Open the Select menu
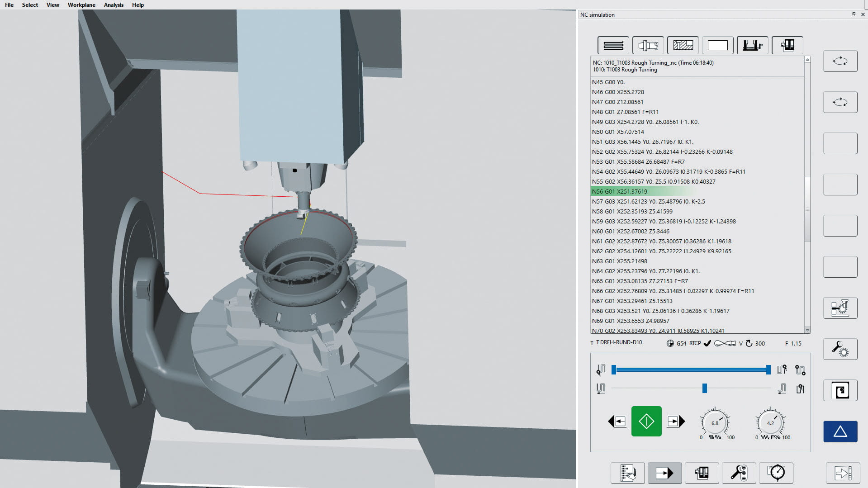868x488 pixels. pos(30,5)
